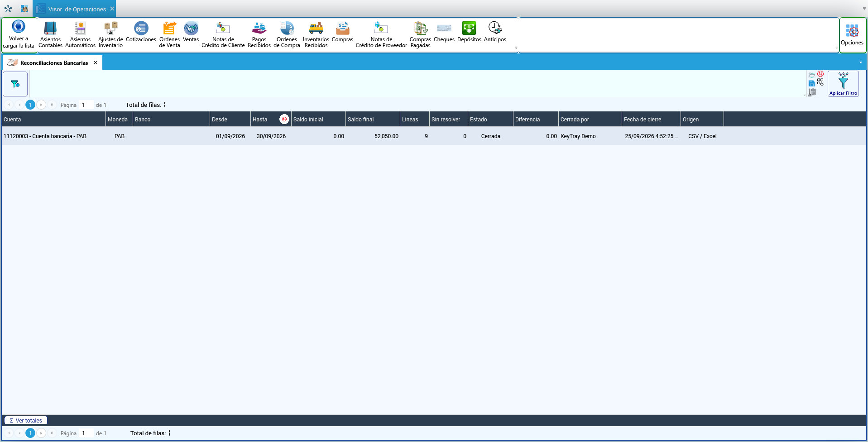Open Cheques from the toolbar
Screen dimensions: 868x442
[444, 32]
